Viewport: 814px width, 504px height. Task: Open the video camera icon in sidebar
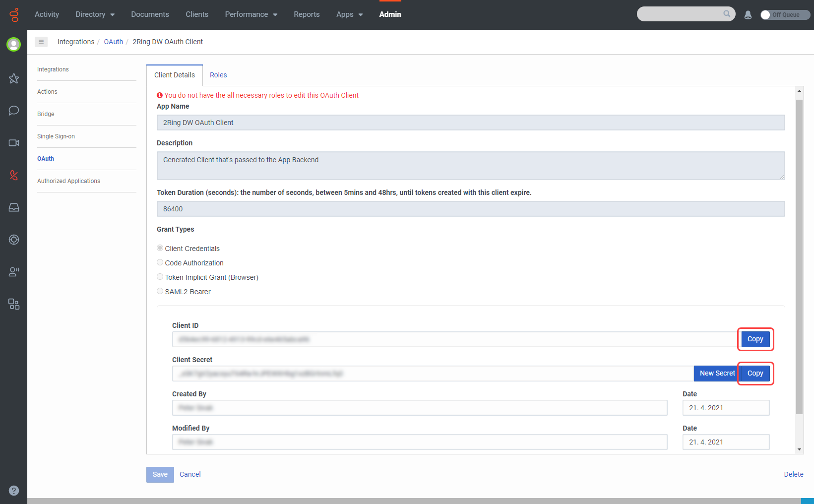pos(14,143)
